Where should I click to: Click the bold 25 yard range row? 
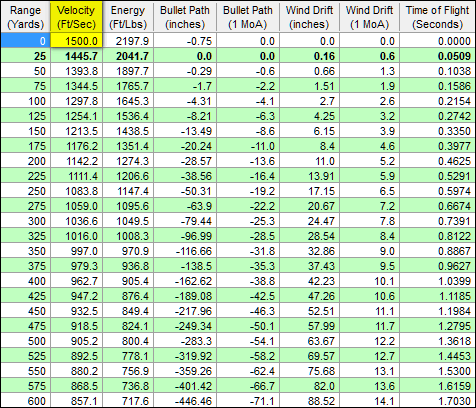click(x=238, y=56)
